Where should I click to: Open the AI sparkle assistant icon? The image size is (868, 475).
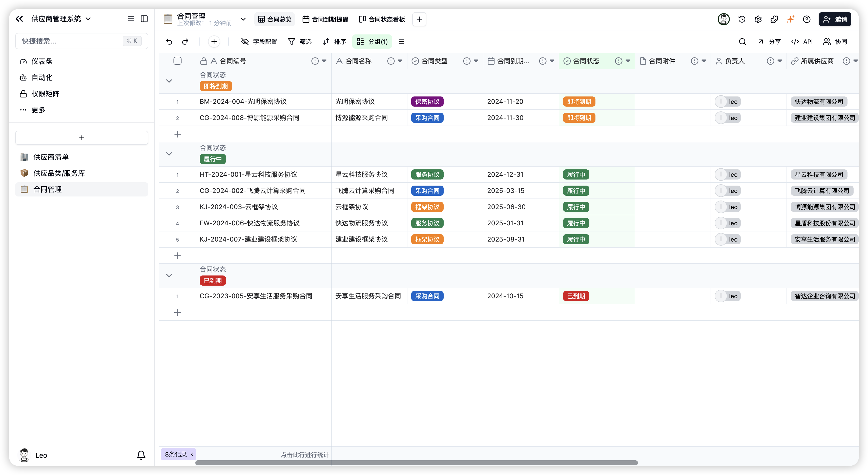(790, 19)
